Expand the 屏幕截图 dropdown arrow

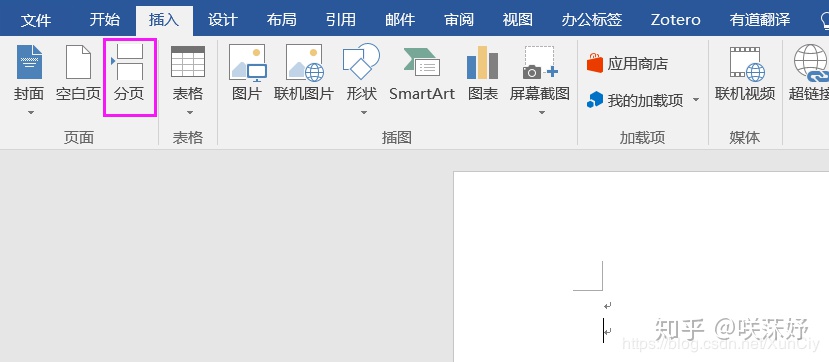[541, 113]
